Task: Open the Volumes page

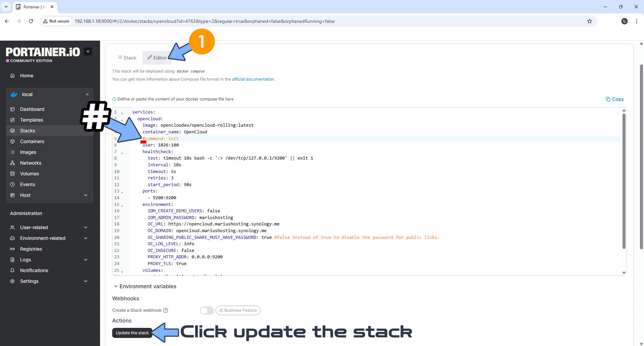Action: (29, 174)
